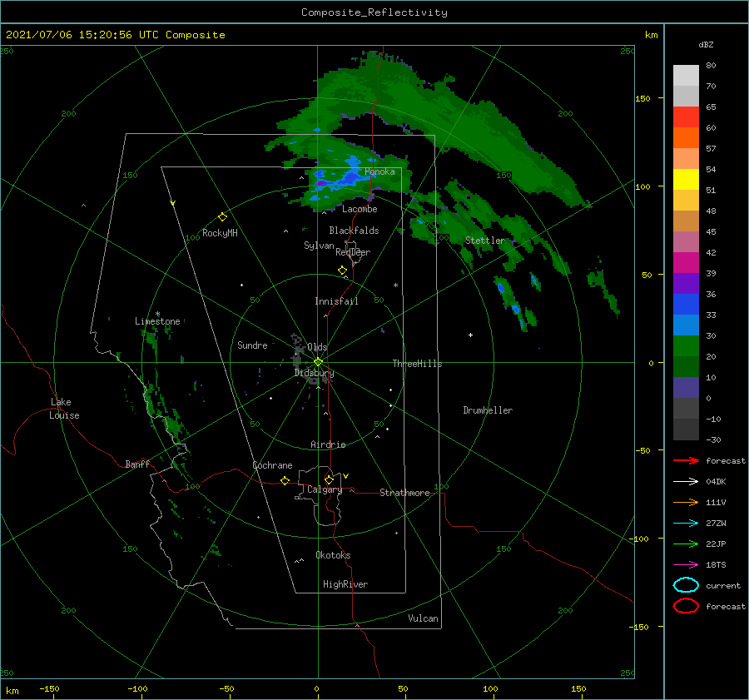Image resolution: width=749 pixels, height=700 pixels.
Task: Click the magenta 42 dBZ color swatch
Action: [x=686, y=262]
